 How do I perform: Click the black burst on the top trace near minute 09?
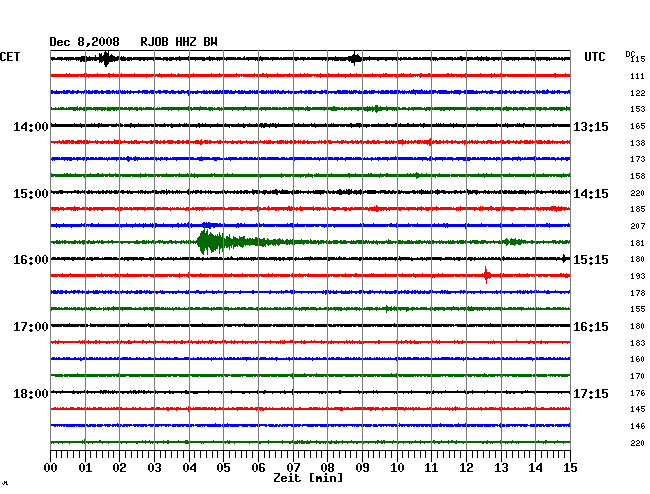[x=355, y=58]
